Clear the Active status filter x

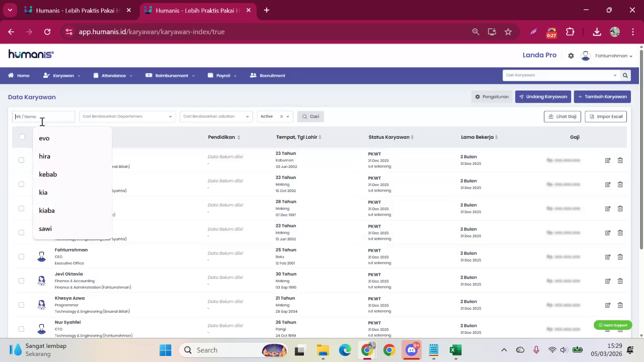point(281,117)
